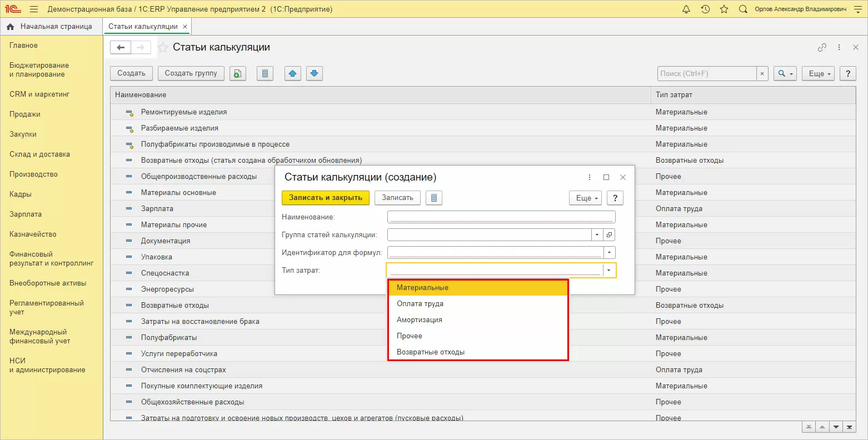Select Оплата труда from dropdown list
868x440 pixels.
pos(420,304)
